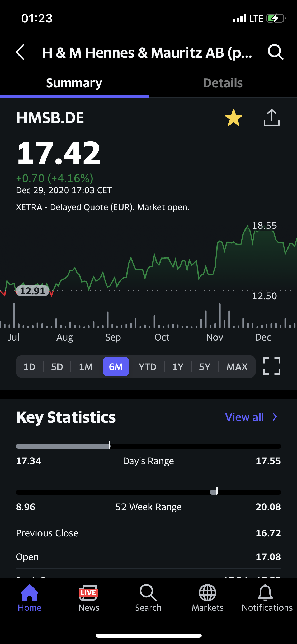Toggle the yellow favorite star
Screen dimensions: 297x644
pos(234,118)
